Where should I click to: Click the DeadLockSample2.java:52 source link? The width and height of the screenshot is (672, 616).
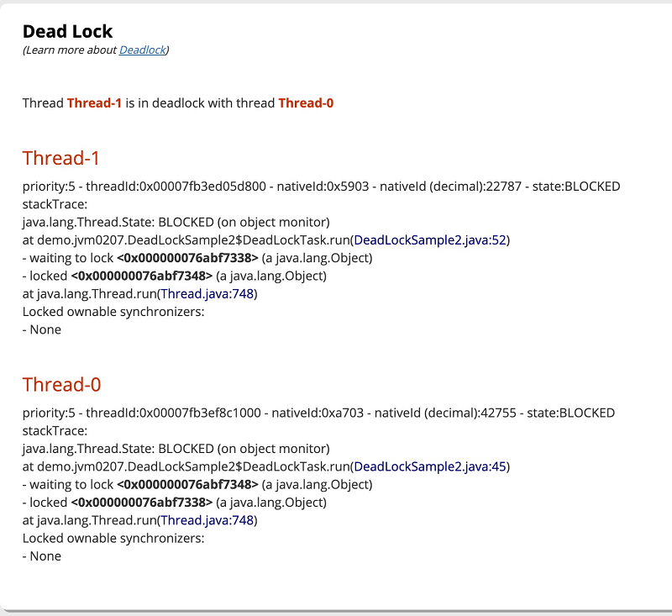(x=431, y=240)
